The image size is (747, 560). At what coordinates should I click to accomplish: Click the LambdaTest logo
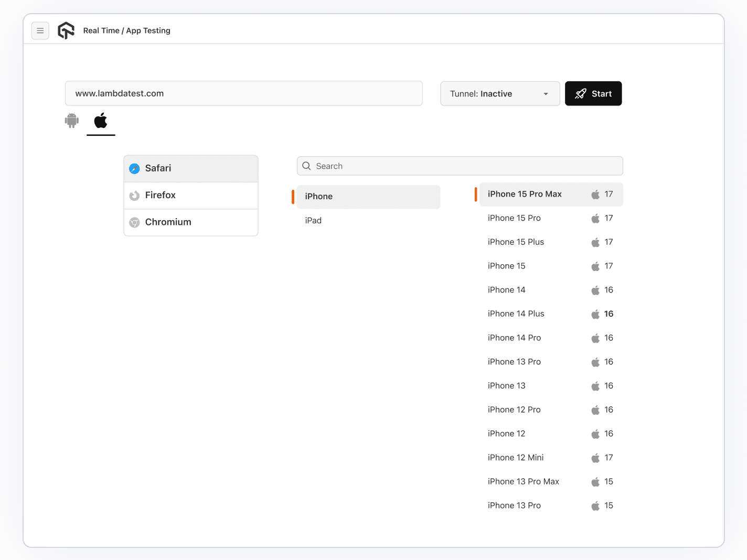(66, 31)
